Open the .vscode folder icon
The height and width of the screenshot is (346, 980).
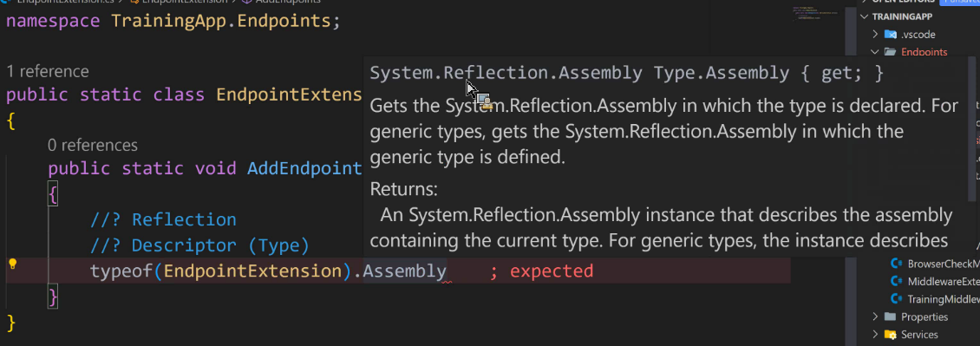coord(891,35)
